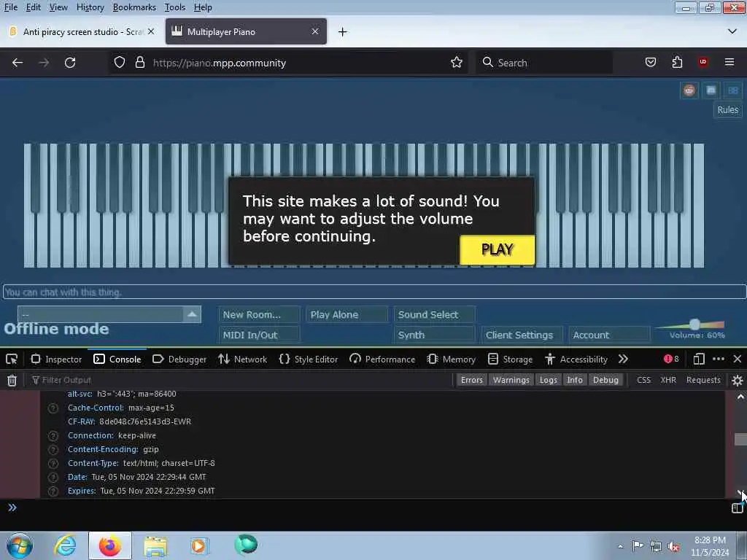Screen dimensions: 747x560
Task: Click the Sound Select button
Action: [435, 315]
